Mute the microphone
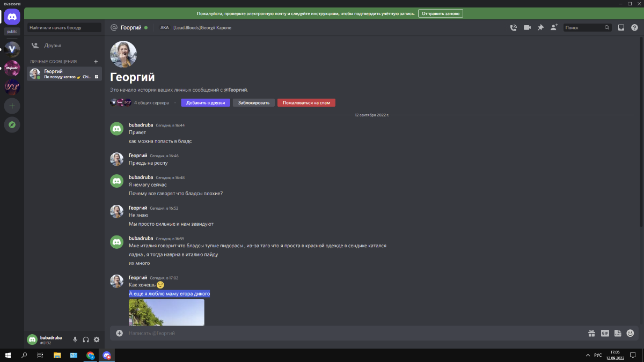This screenshot has height=362, width=644. pos(75,339)
